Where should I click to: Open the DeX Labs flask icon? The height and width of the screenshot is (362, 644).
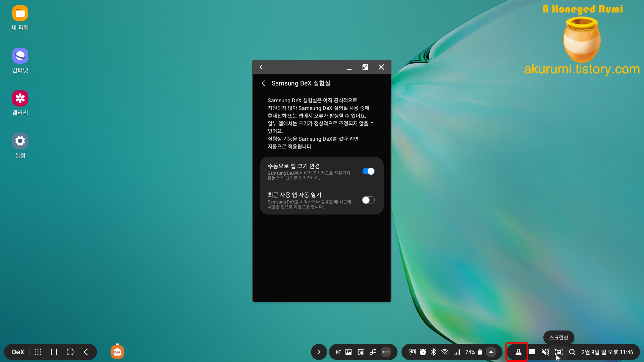click(x=518, y=352)
